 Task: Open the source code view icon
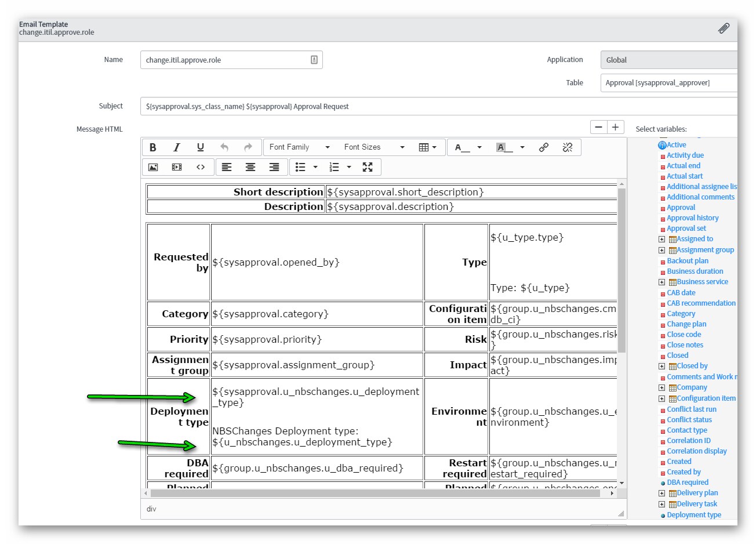(201, 167)
